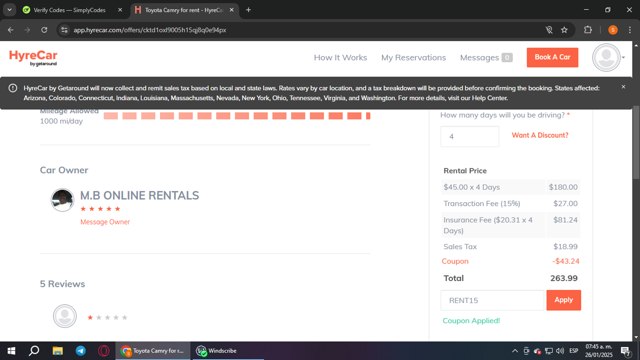Click the Coupon -$43.24 line
The height and width of the screenshot is (360, 640).
pos(510,261)
